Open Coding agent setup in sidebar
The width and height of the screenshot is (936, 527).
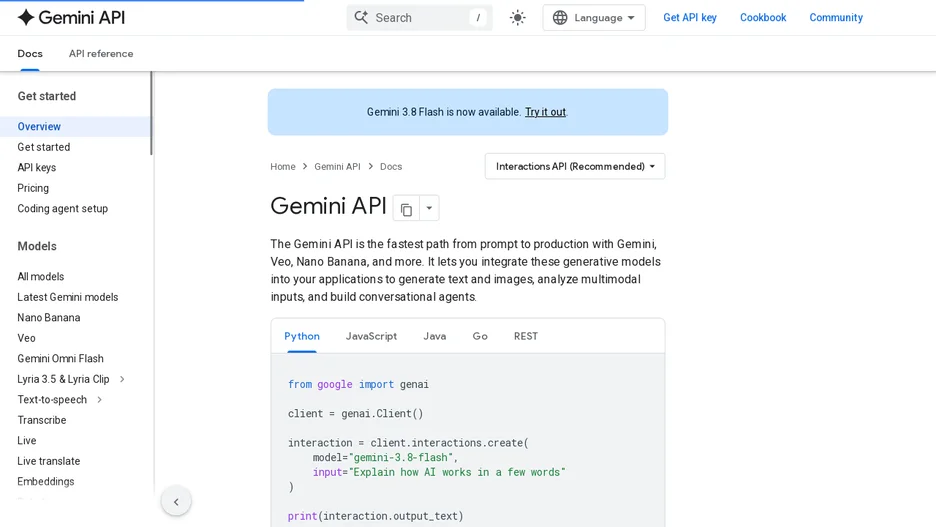(62, 208)
